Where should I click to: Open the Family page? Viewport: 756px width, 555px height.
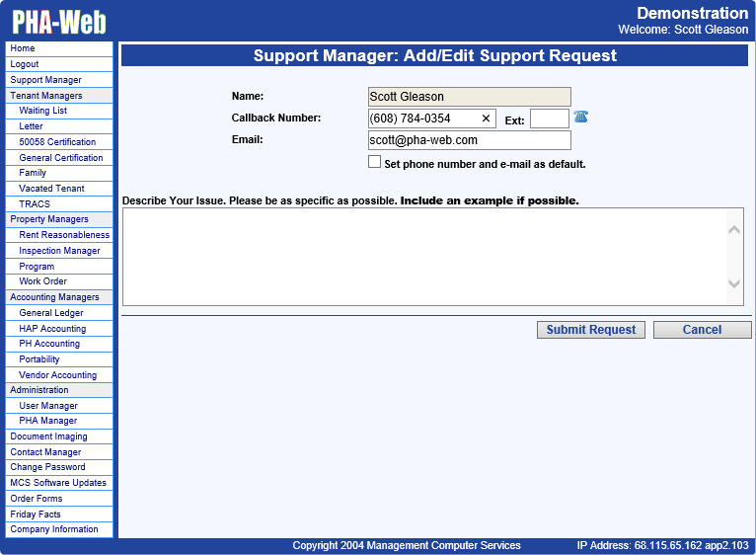click(59, 173)
